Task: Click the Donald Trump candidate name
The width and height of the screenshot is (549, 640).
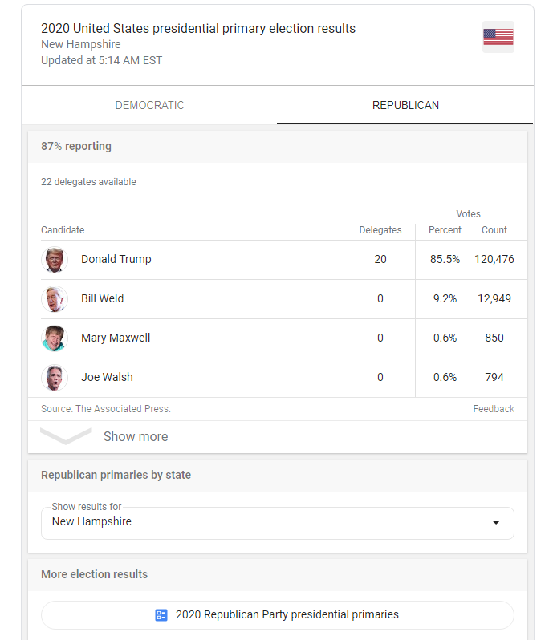Action: (116, 259)
